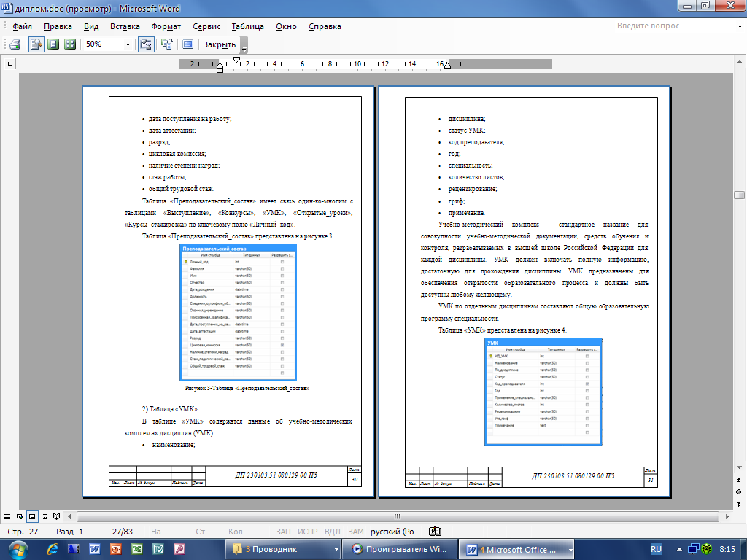Image resolution: width=747 pixels, height=560 pixels.
Task: Click the first line indent marker on ruler
Action: tap(237, 60)
